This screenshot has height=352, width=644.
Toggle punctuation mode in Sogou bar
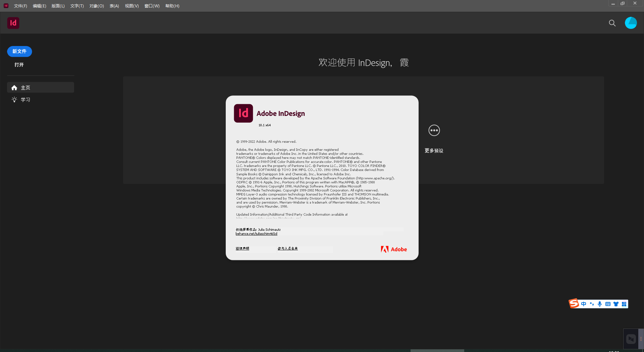click(x=592, y=304)
